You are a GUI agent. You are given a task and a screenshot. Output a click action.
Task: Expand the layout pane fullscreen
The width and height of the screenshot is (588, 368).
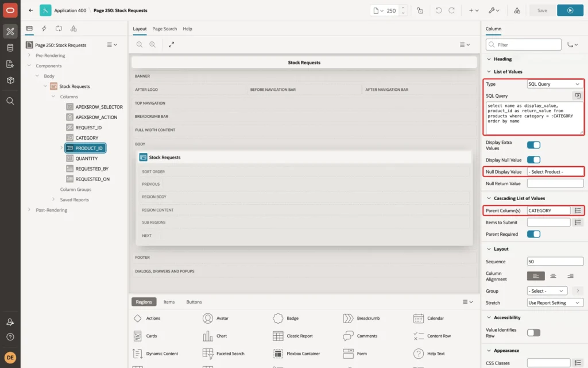pos(171,44)
